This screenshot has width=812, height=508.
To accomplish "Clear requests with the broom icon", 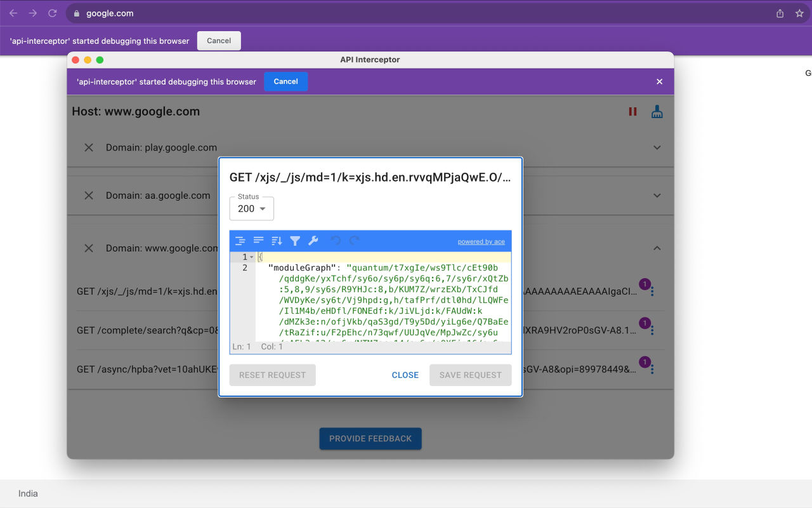I will click(657, 112).
